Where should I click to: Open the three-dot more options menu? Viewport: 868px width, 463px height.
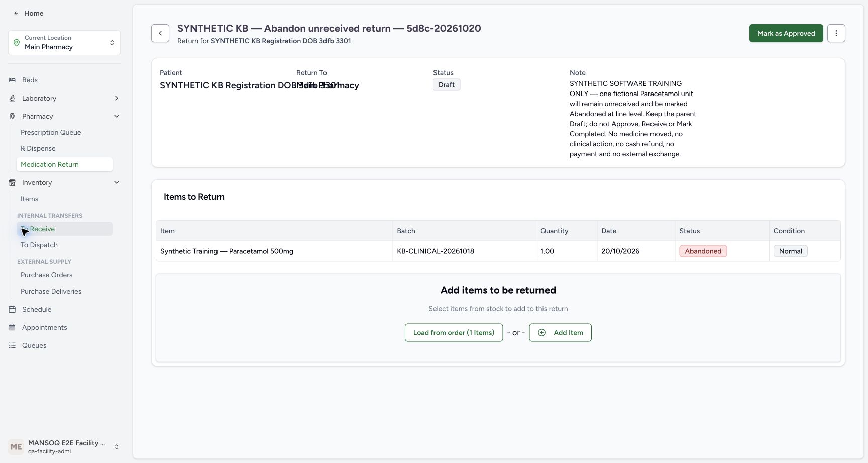click(836, 33)
